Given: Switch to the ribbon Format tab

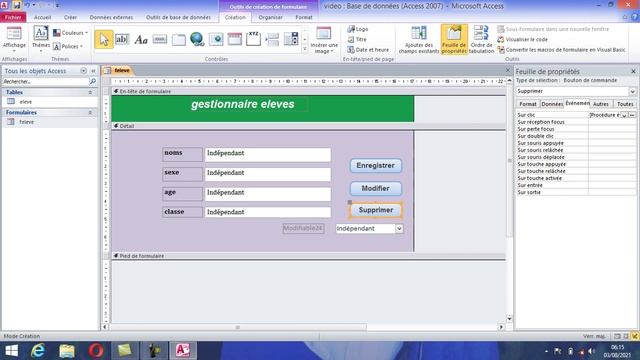Looking at the screenshot, I should point(304,17).
